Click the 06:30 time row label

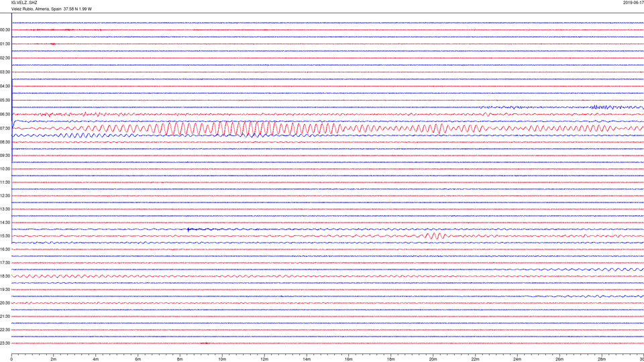pos(5,114)
